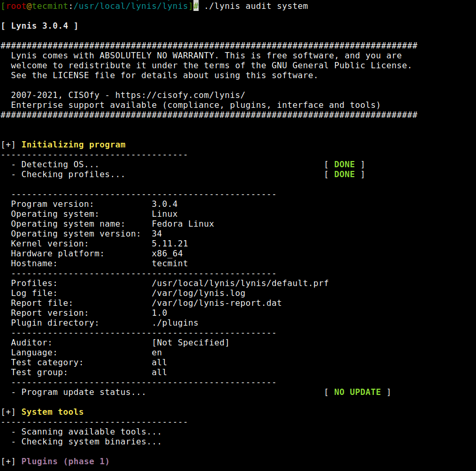
Task: Click the Initializing program section heading
Action: 73,145
